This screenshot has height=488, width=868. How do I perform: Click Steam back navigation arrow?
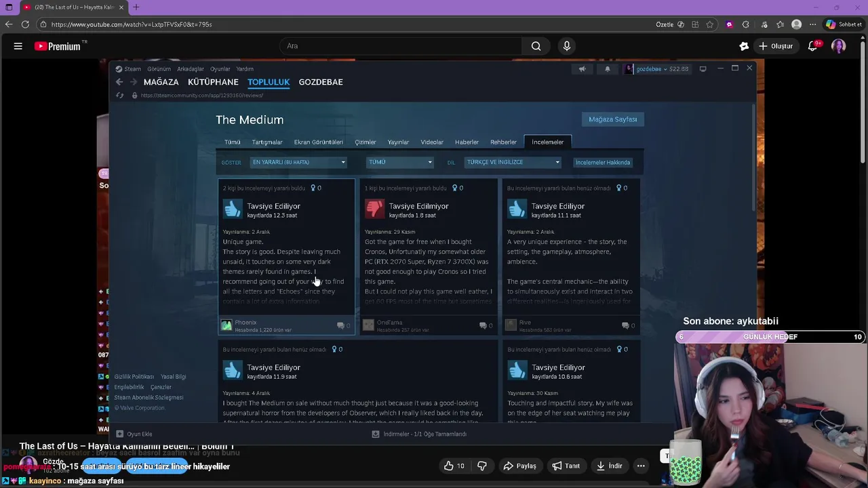click(119, 82)
